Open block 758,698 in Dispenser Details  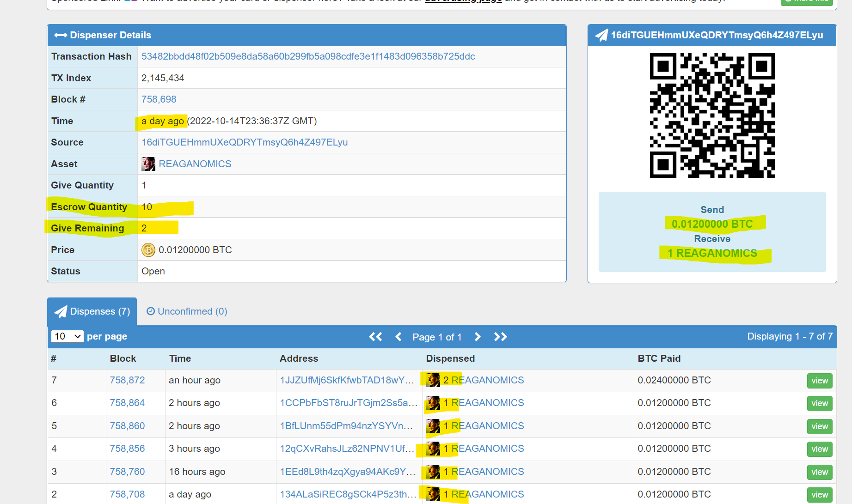click(159, 99)
